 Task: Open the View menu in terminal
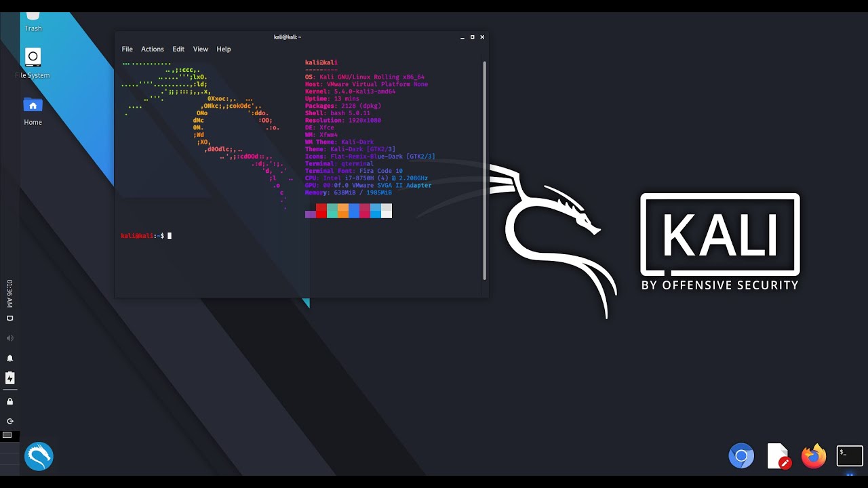[201, 49]
